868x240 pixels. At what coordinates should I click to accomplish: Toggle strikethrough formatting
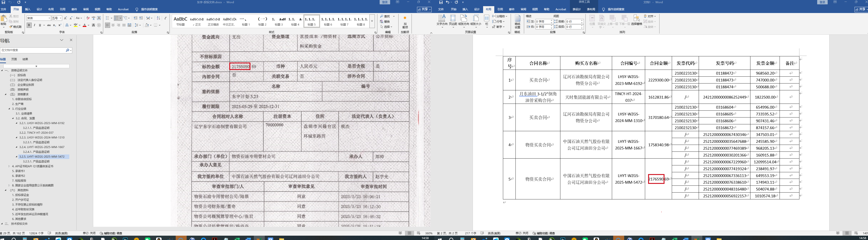49,25
